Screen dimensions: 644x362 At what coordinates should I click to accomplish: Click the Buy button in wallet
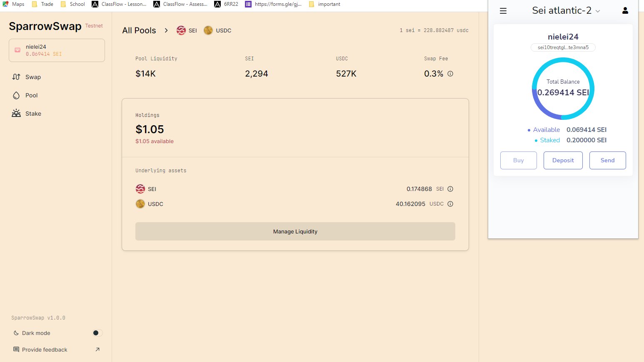coord(519,160)
